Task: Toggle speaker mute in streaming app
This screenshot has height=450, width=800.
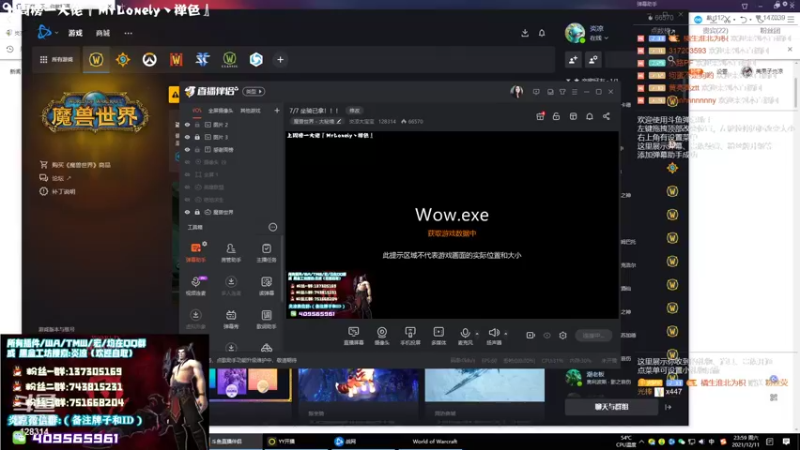Action: tap(493, 333)
